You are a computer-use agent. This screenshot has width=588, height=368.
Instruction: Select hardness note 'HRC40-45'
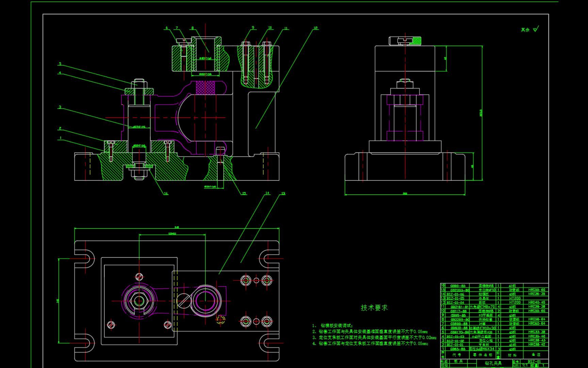(537, 302)
